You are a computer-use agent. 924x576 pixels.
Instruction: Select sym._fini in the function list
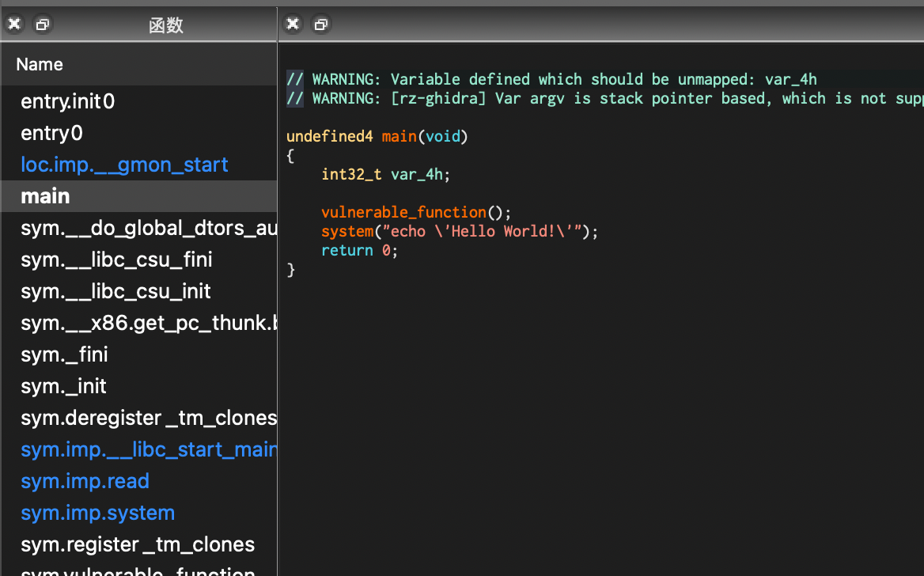point(64,354)
